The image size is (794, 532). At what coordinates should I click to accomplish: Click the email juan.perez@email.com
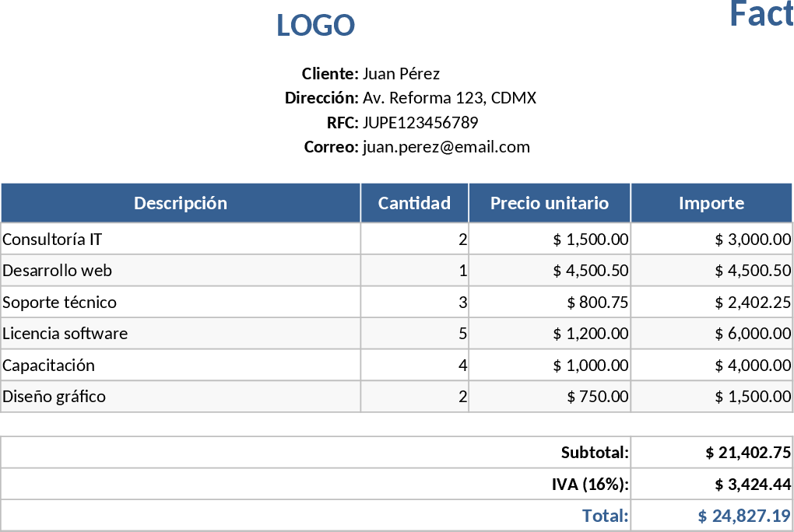click(x=446, y=147)
